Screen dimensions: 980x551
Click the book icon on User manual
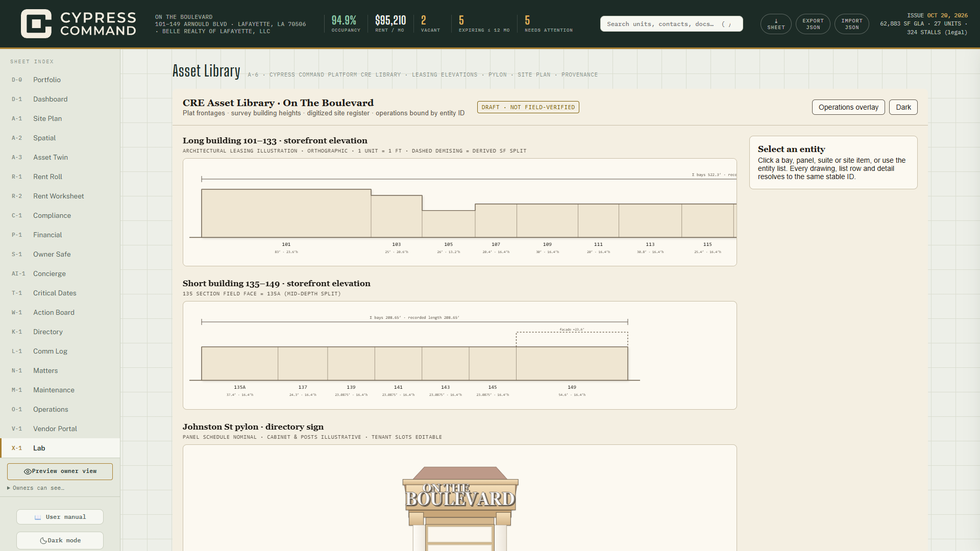tap(38, 517)
